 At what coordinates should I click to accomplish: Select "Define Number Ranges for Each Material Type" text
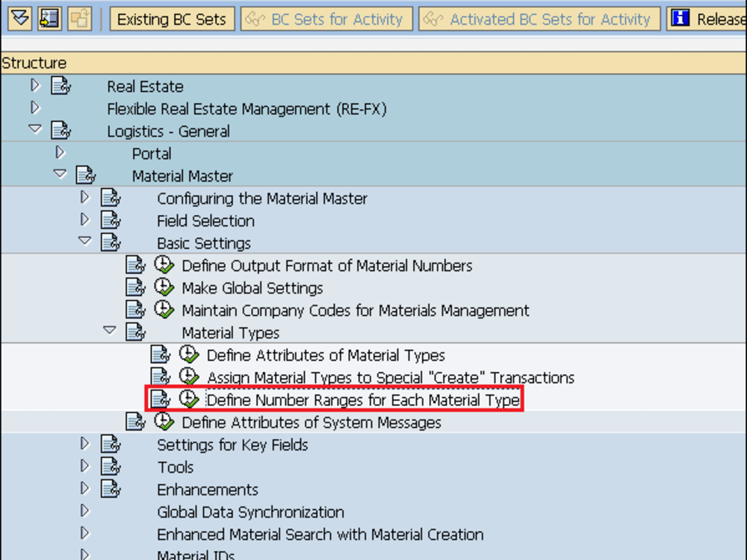click(x=362, y=400)
